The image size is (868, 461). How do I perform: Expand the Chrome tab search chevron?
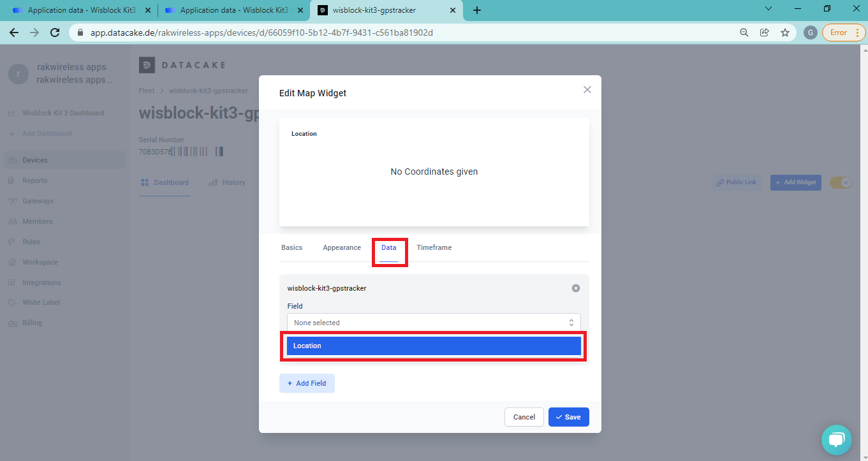(x=768, y=9)
